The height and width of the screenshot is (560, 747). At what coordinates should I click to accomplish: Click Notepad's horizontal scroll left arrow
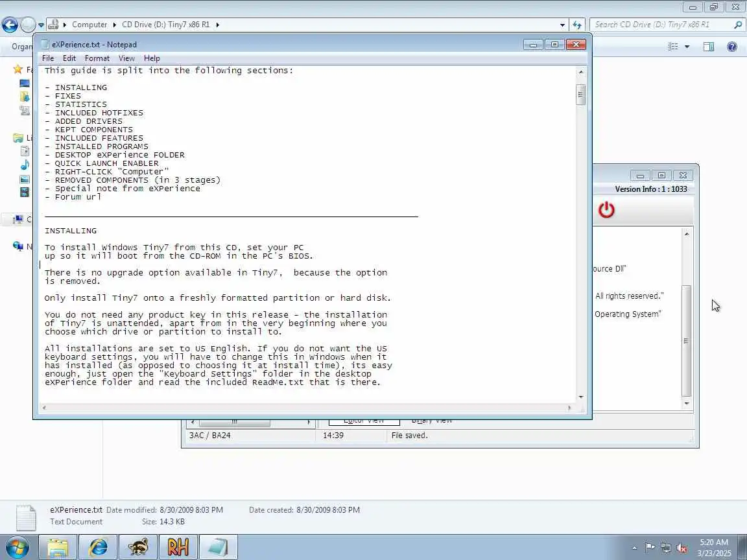(x=44, y=408)
